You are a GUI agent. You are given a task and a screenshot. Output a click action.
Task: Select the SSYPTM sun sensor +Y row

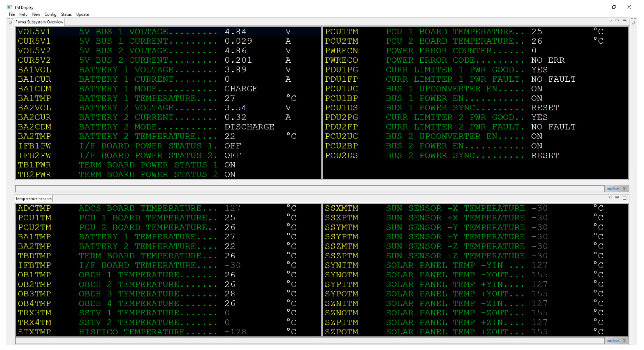click(475, 237)
